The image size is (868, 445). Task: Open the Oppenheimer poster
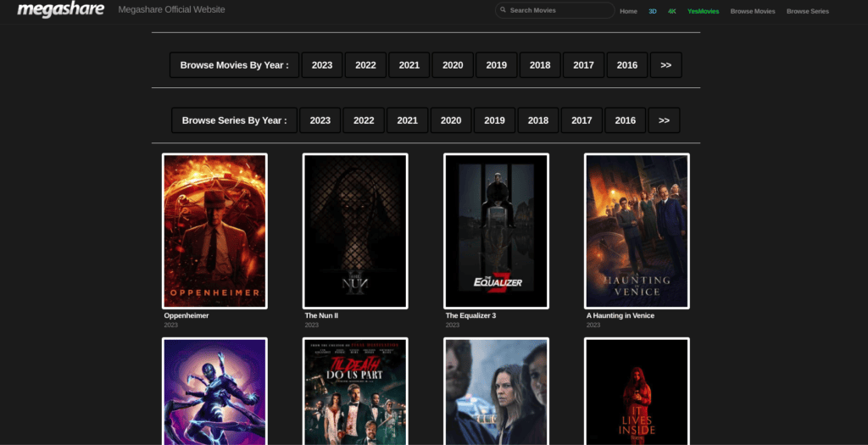[214, 231]
